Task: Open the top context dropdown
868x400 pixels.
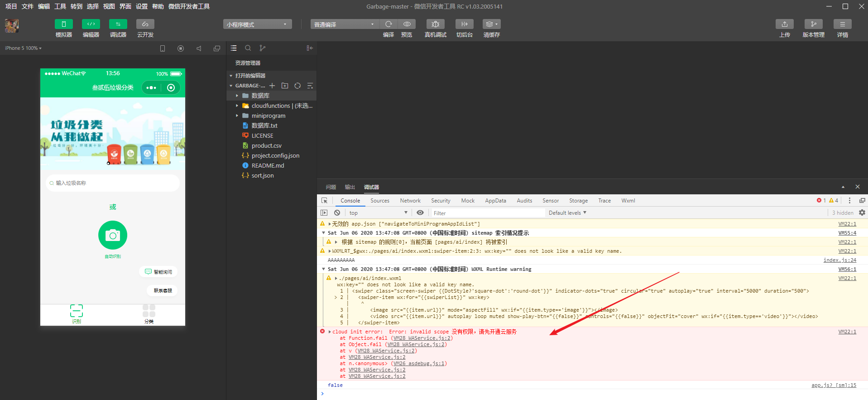Action: click(378, 213)
